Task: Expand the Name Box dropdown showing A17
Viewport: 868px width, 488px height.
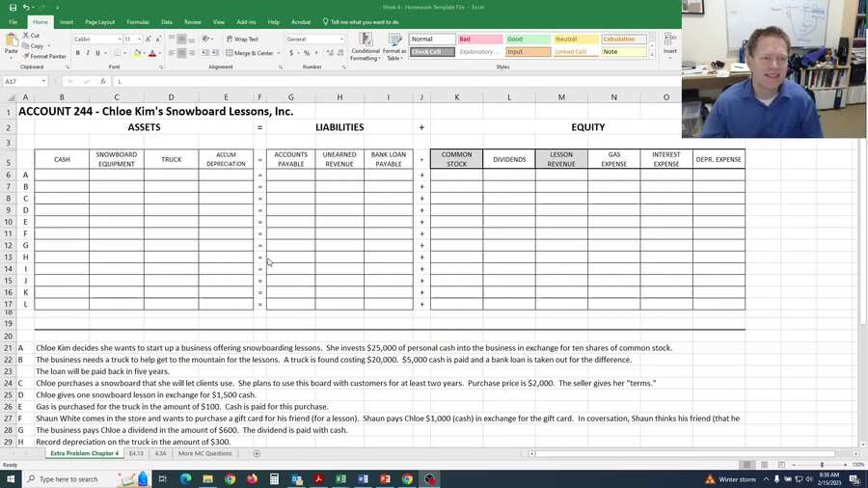Action: click(43, 82)
